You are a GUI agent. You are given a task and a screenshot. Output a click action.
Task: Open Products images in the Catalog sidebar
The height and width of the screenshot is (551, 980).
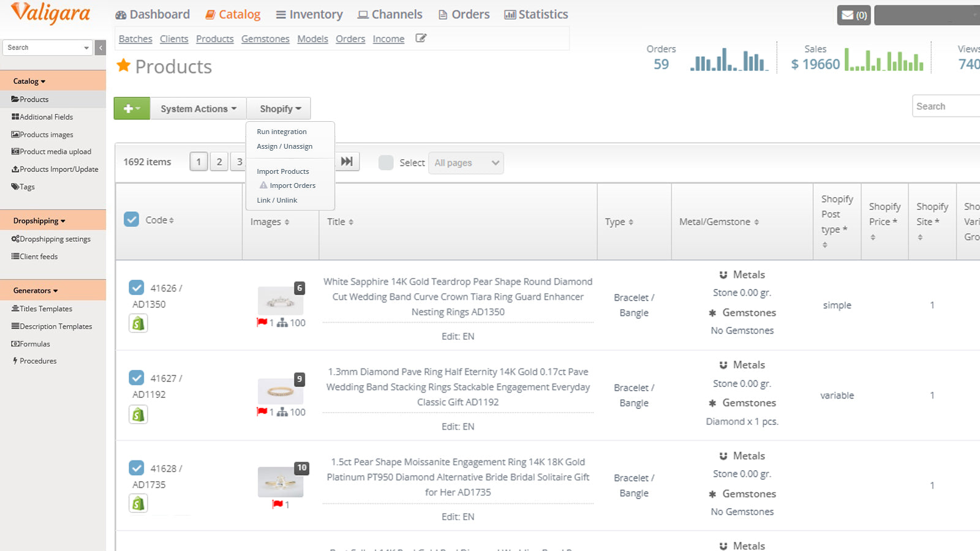point(45,134)
